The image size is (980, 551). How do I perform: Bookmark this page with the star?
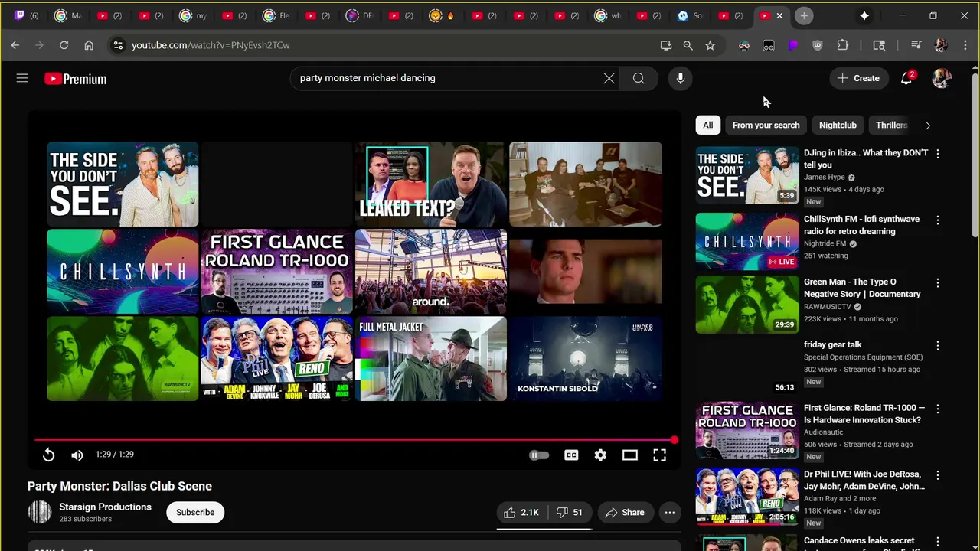tap(710, 45)
